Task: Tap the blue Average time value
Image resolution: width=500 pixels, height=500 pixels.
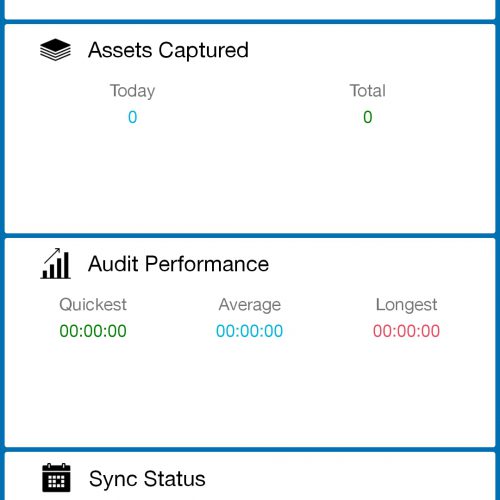Action: click(x=250, y=331)
